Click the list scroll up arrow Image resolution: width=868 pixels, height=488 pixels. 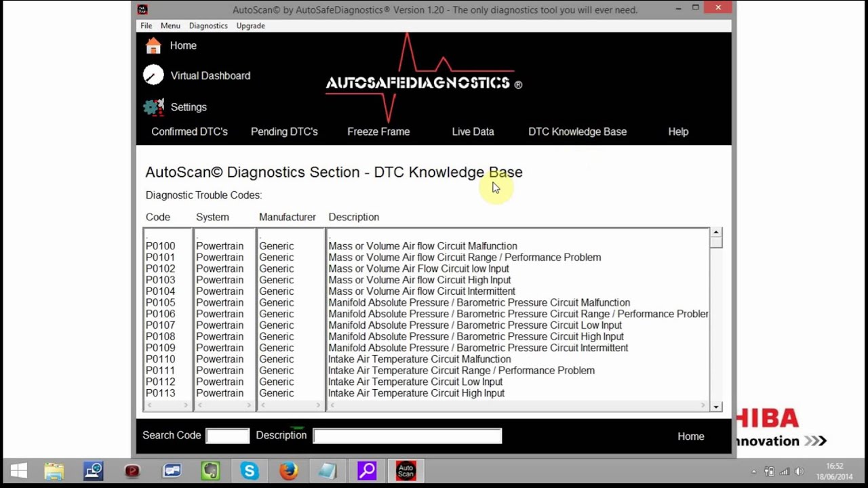[x=716, y=232]
